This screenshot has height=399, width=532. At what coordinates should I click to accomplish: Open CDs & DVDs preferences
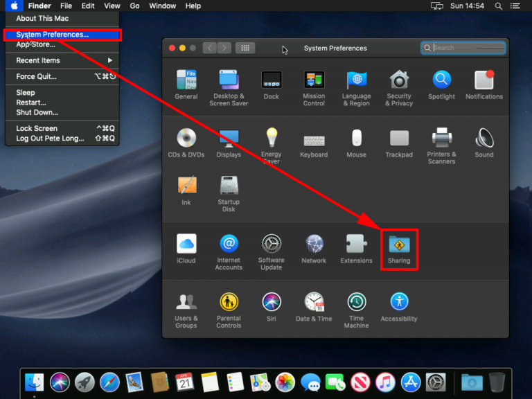point(186,143)
